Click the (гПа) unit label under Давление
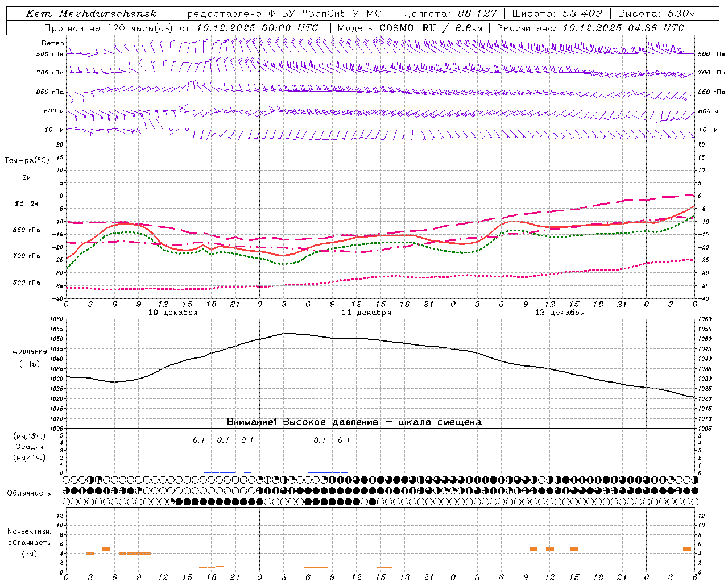 (x=30, y=364)
